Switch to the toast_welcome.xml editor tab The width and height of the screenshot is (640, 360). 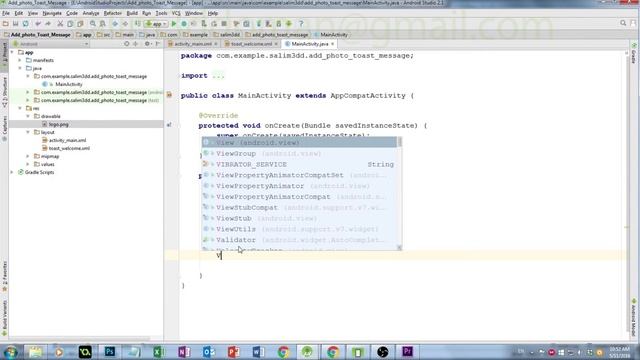coord(251,44)
